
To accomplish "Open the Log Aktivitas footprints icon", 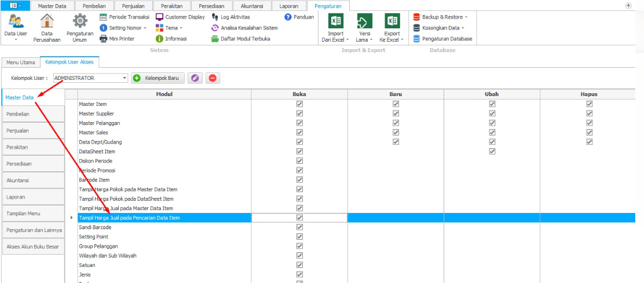I will 215,17.
